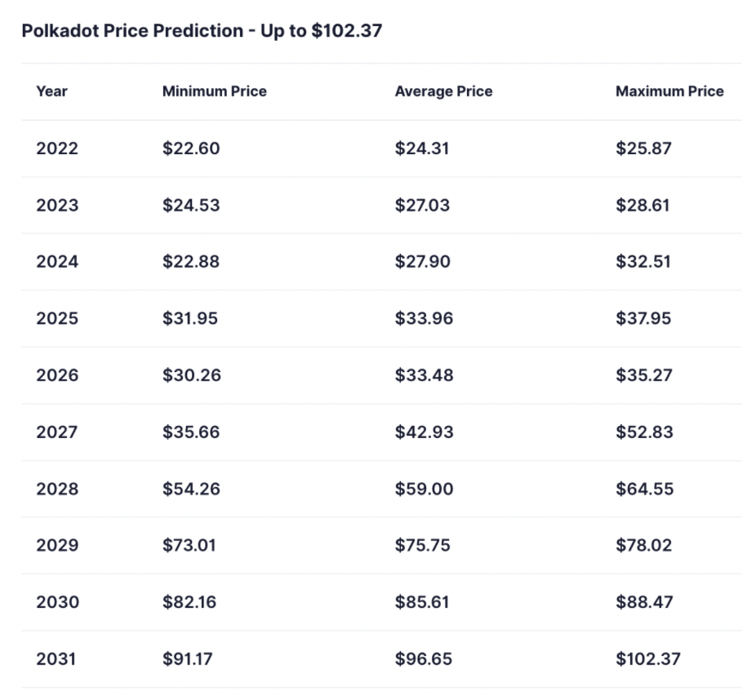Image resolution: width=756 pixels, height=700 pixels.
Task: Click the 2022 year cell
Action: point(57,148)
